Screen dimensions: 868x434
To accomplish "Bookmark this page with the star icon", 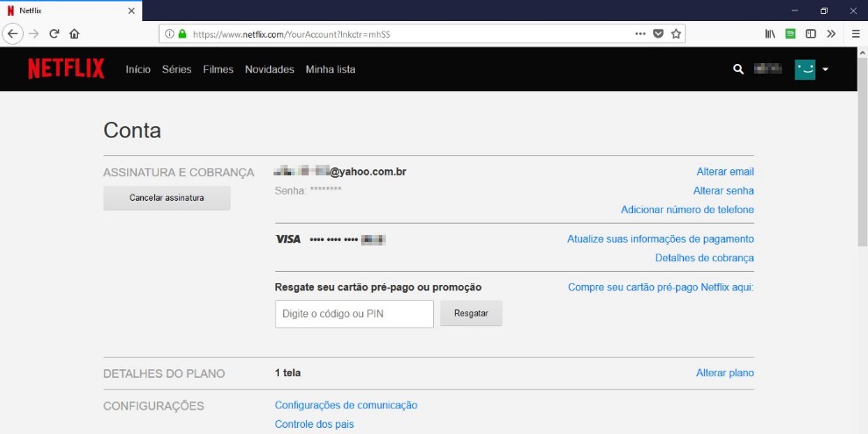I will (676, 34).
